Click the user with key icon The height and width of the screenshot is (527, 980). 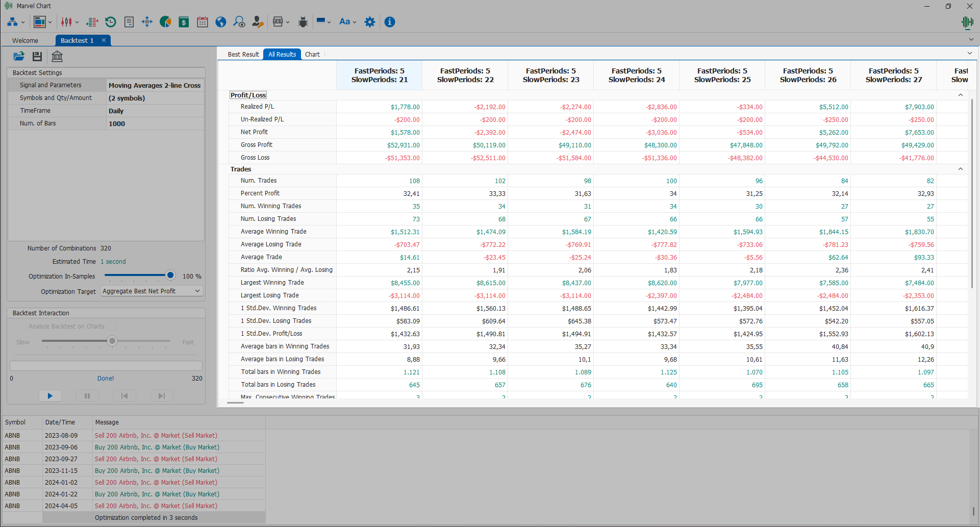(x=258, y=22)
